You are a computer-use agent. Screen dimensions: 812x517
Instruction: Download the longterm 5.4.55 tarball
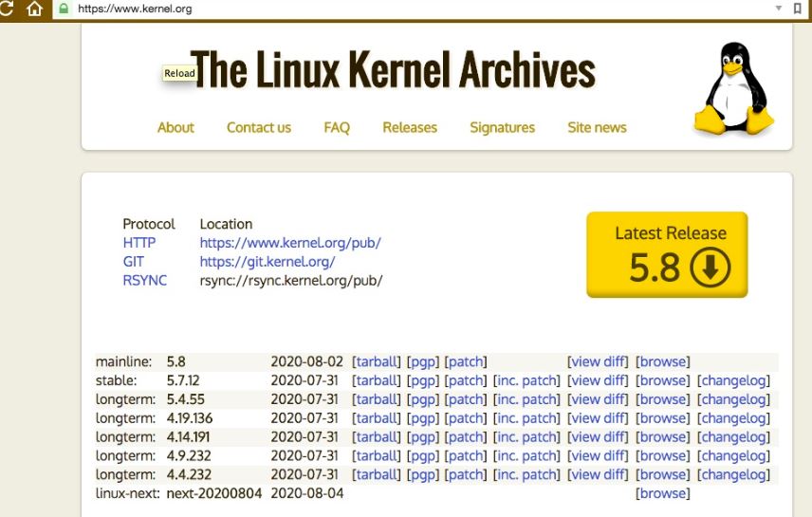pyautogui.click(x=377, y=399)
